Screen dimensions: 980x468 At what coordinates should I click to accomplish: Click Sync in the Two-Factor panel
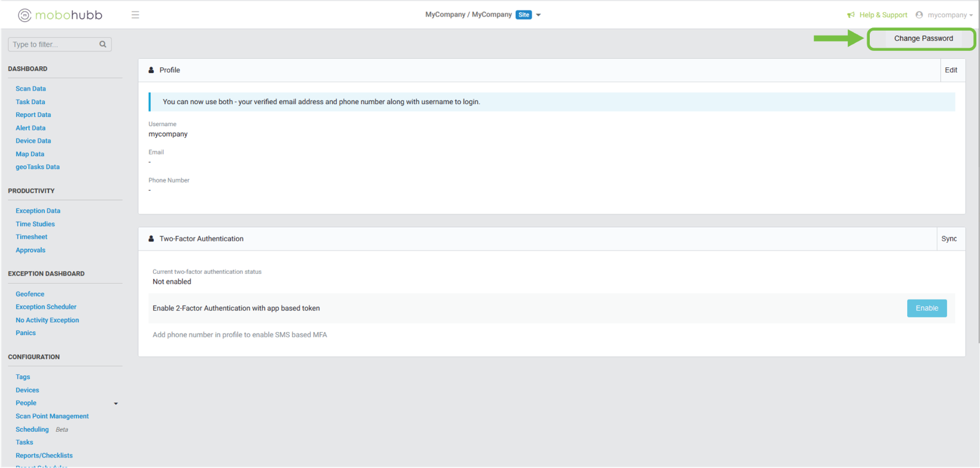click(949, 239)
